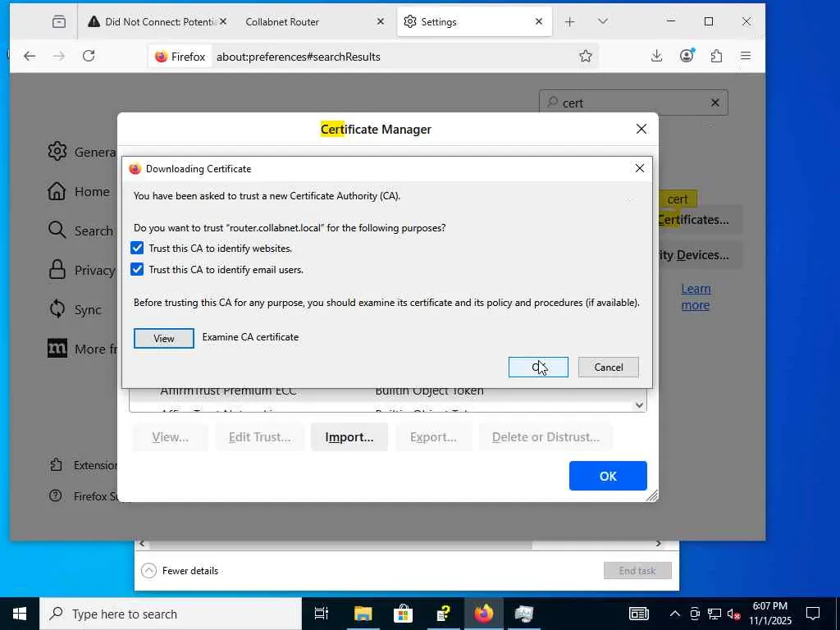Close the Collabnet Router tab
840x630 pixels.
click(381, 21)
